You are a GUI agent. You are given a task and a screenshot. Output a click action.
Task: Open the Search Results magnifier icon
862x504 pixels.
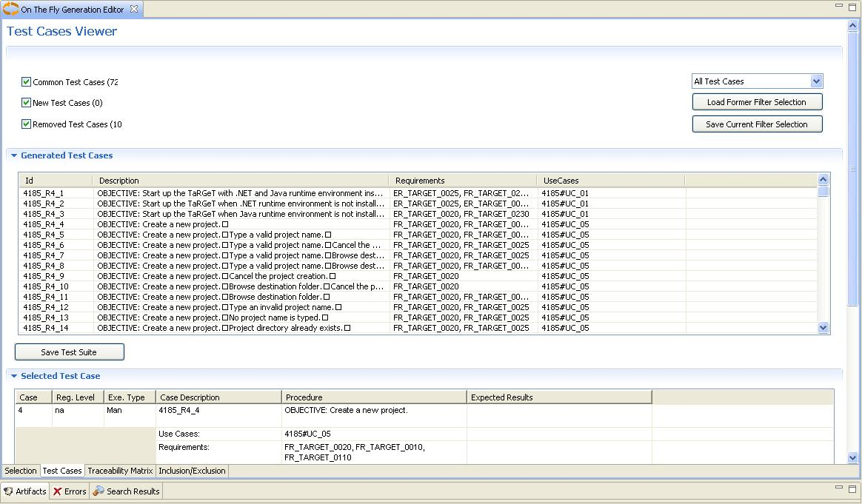(98, 491)
